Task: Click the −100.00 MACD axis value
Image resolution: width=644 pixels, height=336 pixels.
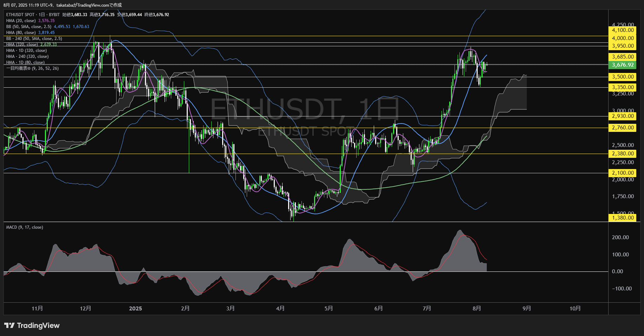Action: tap(622, 289)
